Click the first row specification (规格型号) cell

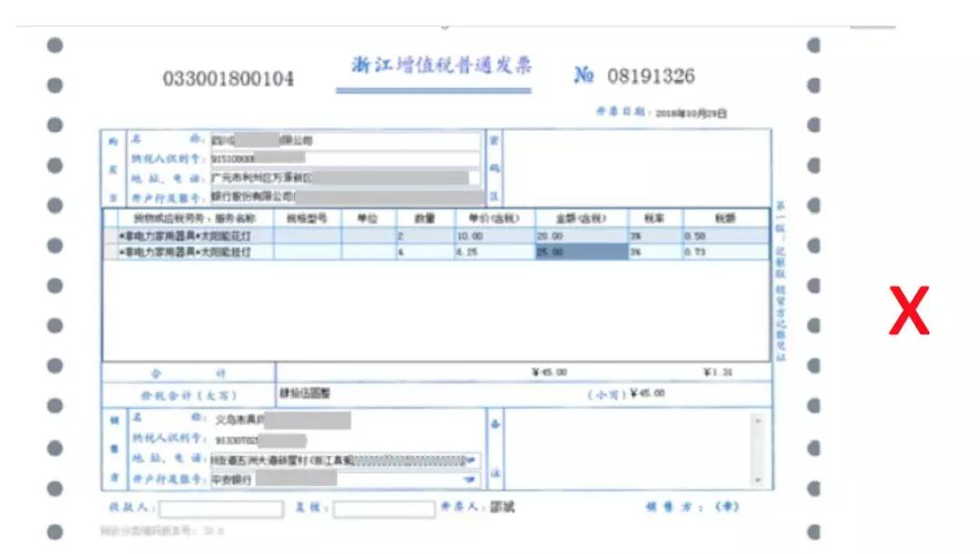[x=308, y=236]
